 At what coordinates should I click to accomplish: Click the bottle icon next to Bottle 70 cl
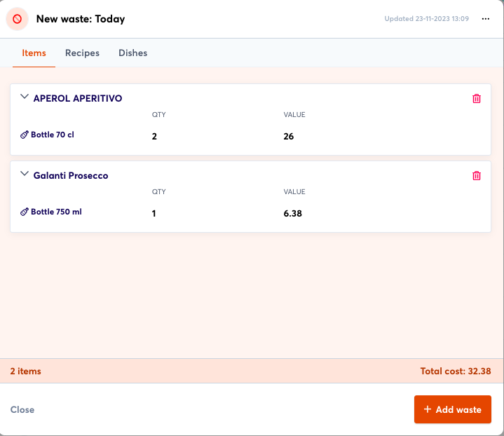click(x=24, y=135)
